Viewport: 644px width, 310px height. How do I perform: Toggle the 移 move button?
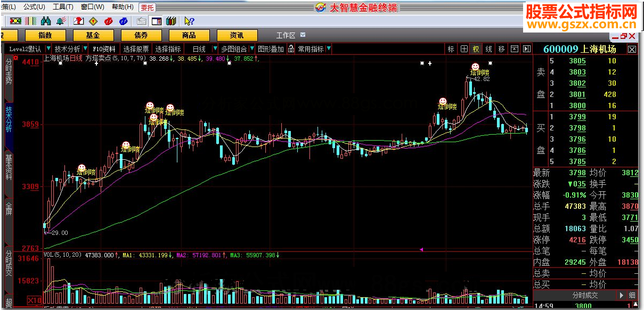[501, 49]
